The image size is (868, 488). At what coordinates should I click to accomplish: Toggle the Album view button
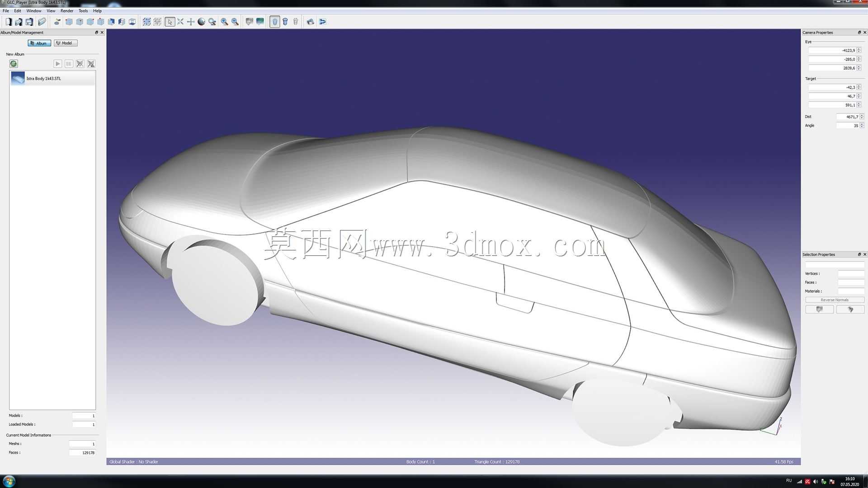click(x=39, y=43)
